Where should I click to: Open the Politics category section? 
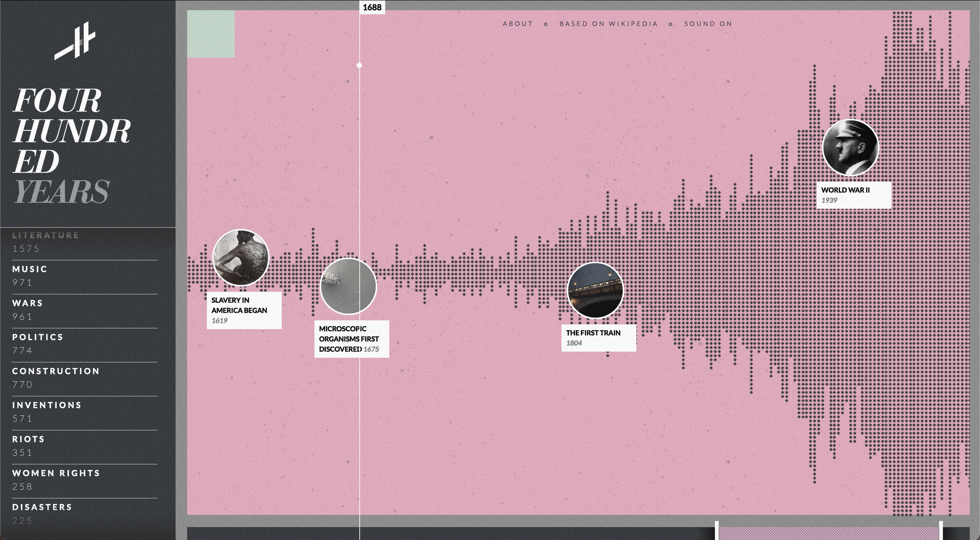coord(38,337)
